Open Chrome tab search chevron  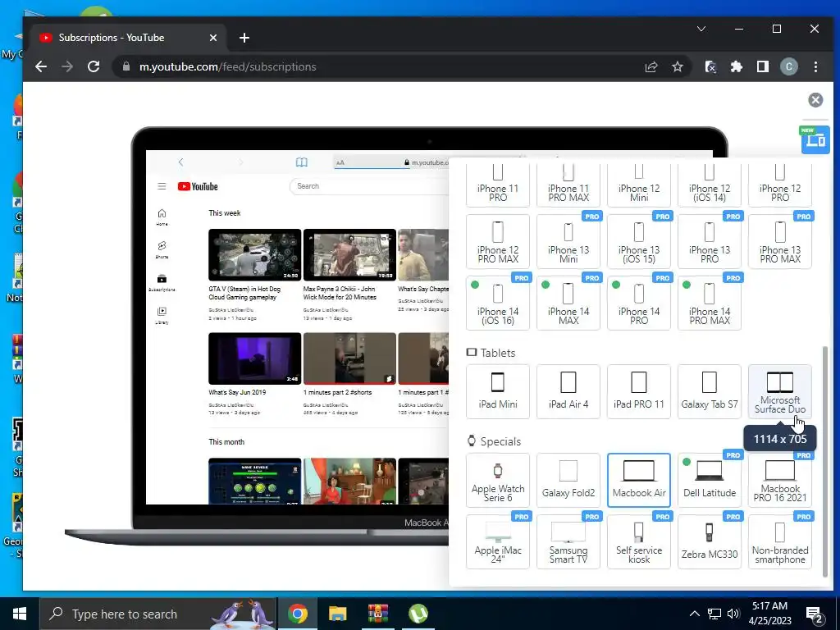tap(701, 29)
